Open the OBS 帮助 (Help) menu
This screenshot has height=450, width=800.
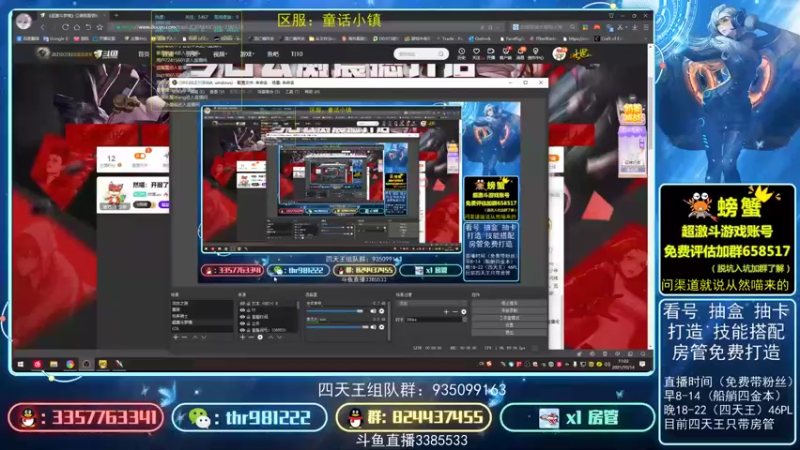coord(312,92)
